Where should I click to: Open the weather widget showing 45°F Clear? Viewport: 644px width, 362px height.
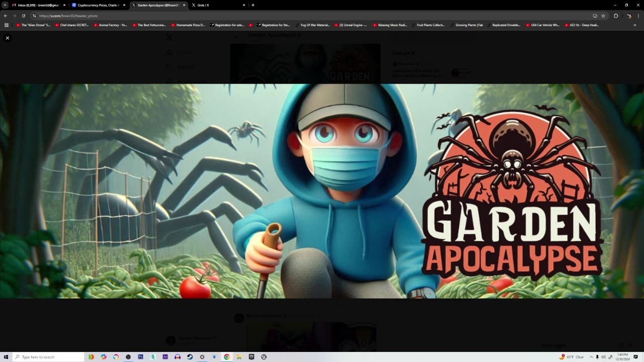point(572,357)
